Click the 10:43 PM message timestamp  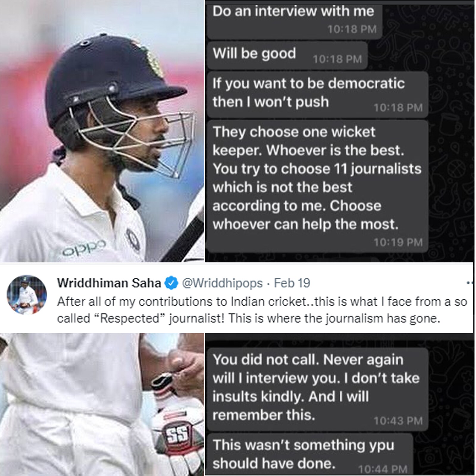tap(398, 421)
